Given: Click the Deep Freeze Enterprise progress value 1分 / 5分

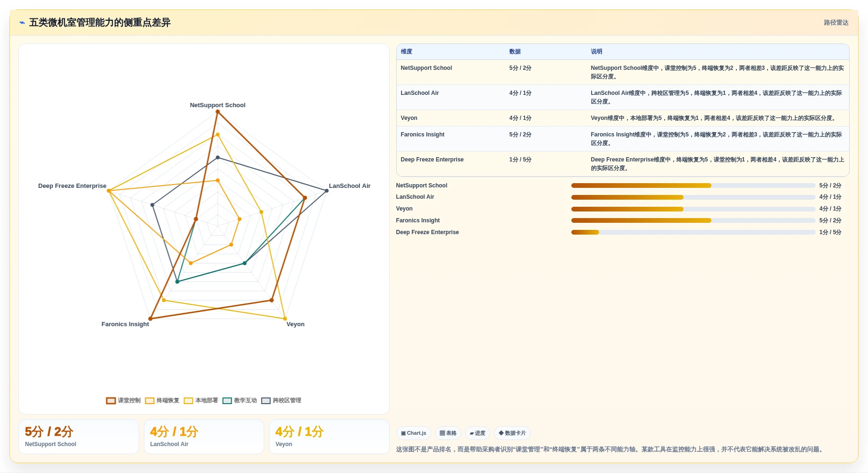Looking at the screenshot, I should 830,232.
